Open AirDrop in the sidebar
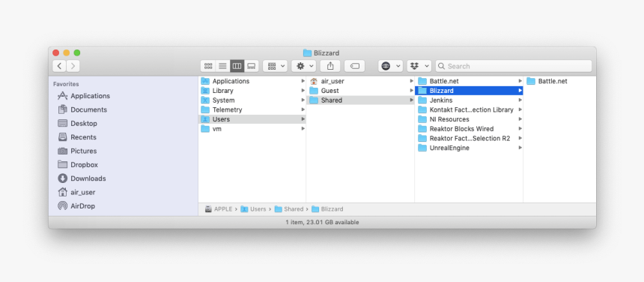Image resolution: width=644 pixels, height=282 pixels. click(76, 206)
